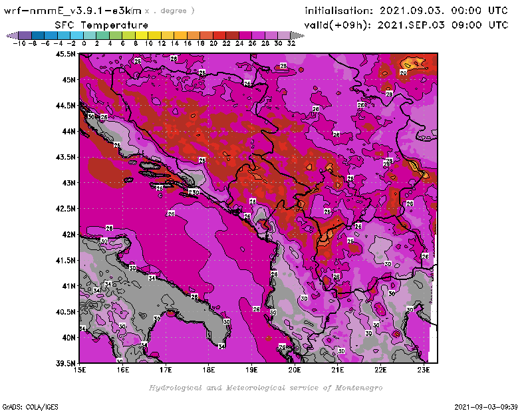Click the '22E' longitude axis label
Image resolution: width=532 pixels, height=411 pixels.
tap(380, 370)
